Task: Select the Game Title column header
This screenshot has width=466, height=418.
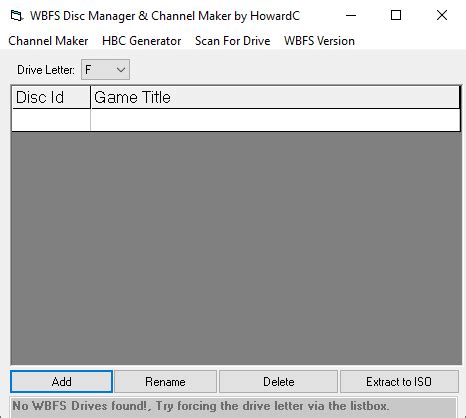Action: pyautogui.click(x=275, y=97)
